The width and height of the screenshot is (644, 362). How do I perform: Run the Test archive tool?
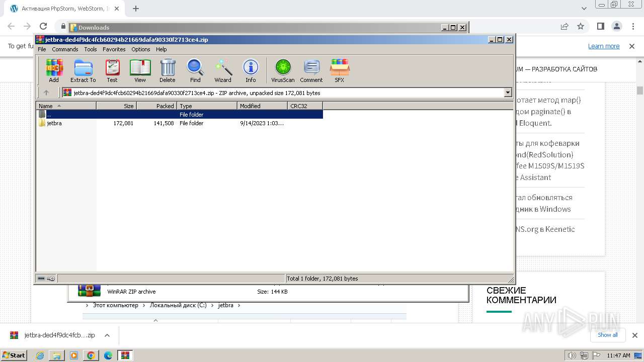(x=112, y=71)
